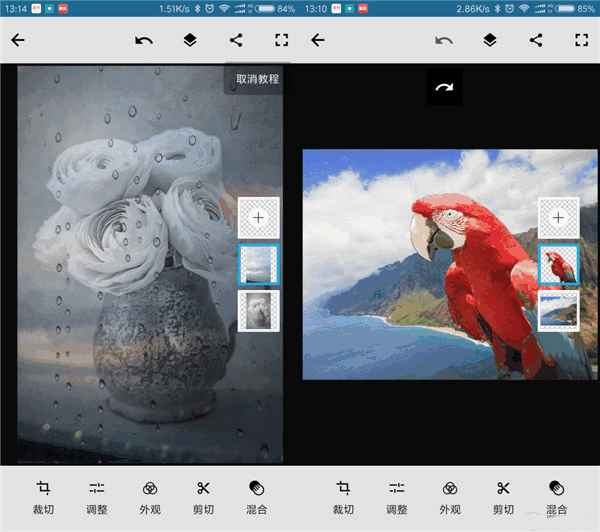The image size is (600, 532).
Task: Tap back arrow in right phone screen
Action: (x=318, y=40)
